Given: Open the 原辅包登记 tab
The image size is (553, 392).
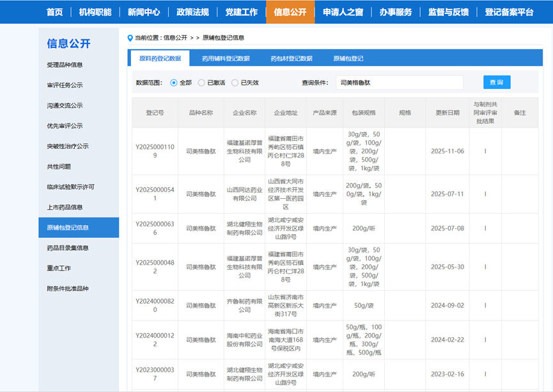Looking at the screenshot, I should pos(348,59).
